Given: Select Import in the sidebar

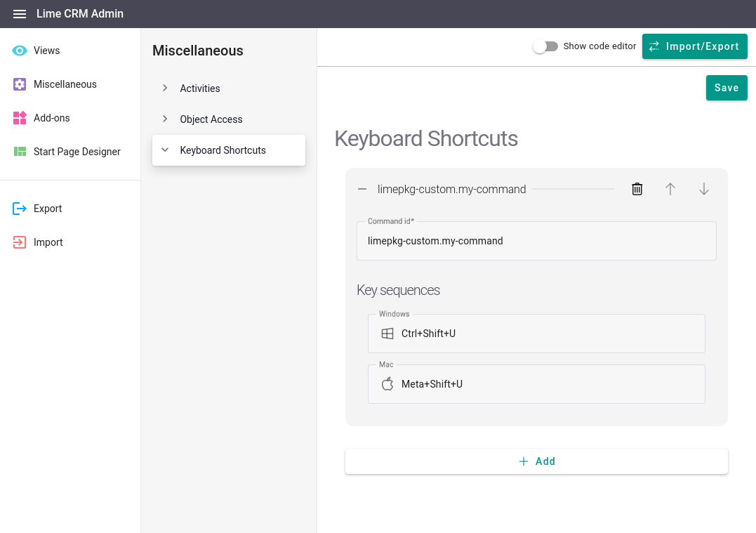Looking at the screenshot, I should pyautogui.click(x=48, y=242).
